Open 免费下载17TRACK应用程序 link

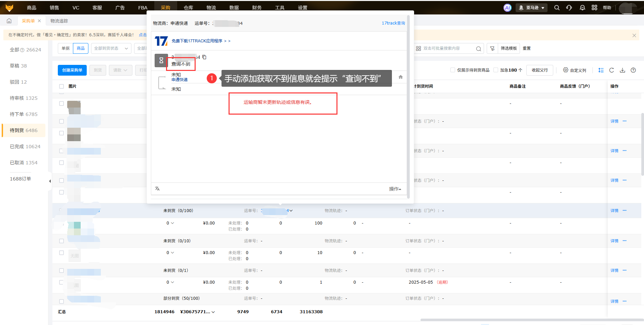[x=201, y=41]
